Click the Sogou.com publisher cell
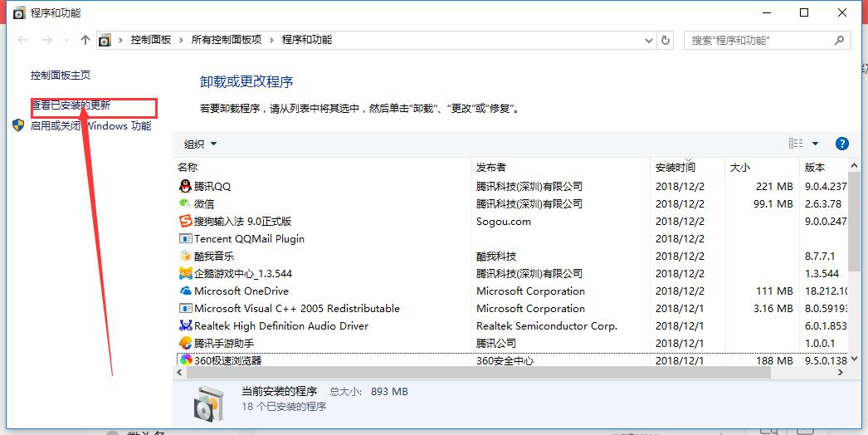The image size is (868, 435). pyautogui.click(x=503, y=221)
